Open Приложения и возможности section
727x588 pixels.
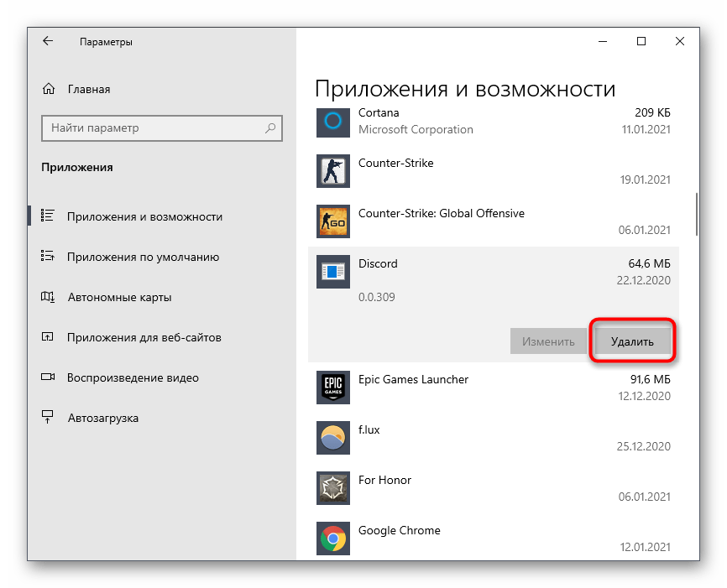tap(144, 216)
